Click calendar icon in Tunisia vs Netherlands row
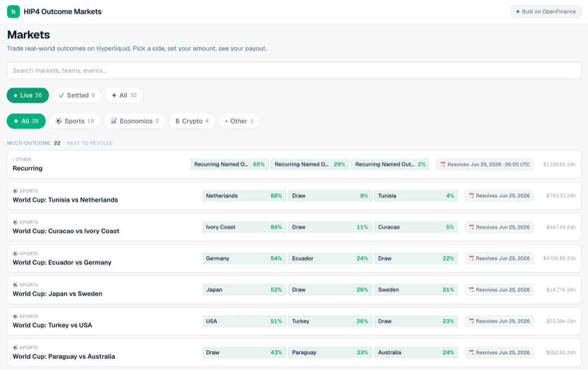The width and height of the screenshot is (588, 370). 472,196
